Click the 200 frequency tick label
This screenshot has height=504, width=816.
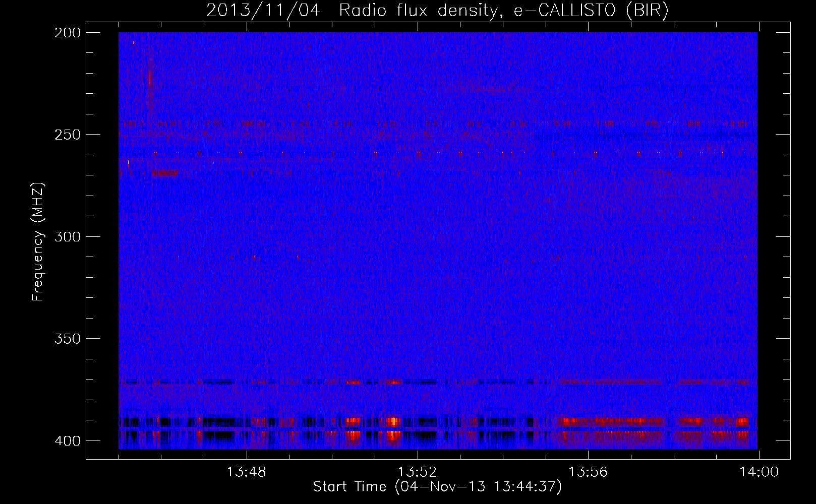pyautogui.click(x=67, y=33)
